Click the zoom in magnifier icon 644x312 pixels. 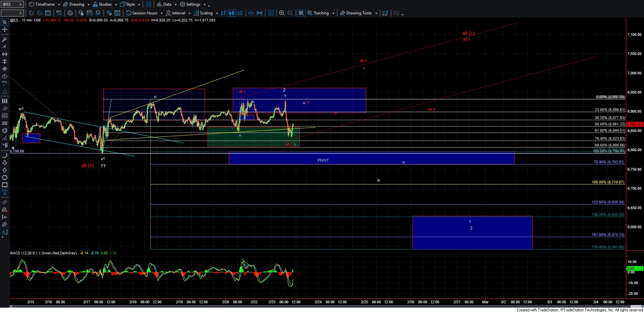pos(282,13)
